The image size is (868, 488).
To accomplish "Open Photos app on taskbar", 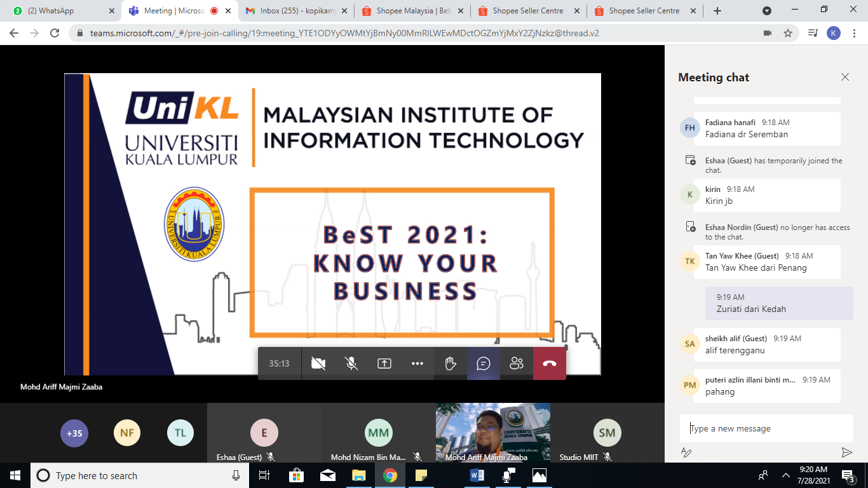I will pyautogui.click(x=539, y=475).
